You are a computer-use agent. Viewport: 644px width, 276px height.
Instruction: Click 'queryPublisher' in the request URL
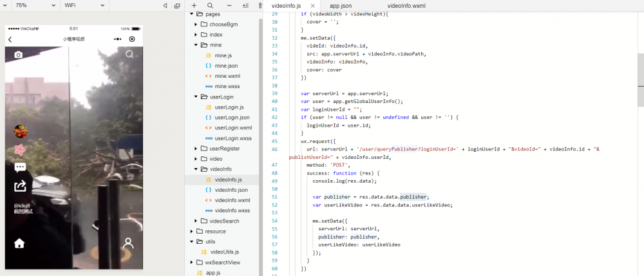(397, 150)
